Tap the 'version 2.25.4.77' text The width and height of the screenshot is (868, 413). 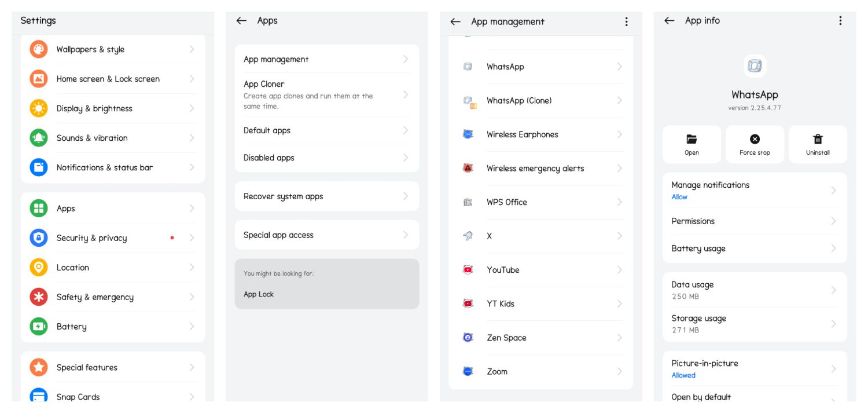[x=755, y=108]
